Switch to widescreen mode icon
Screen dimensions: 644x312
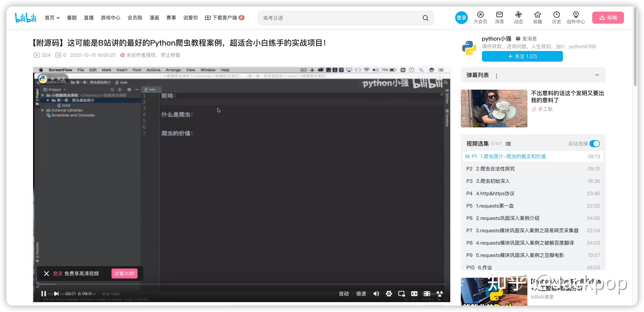pyautogui.click(x=414, y=293)
